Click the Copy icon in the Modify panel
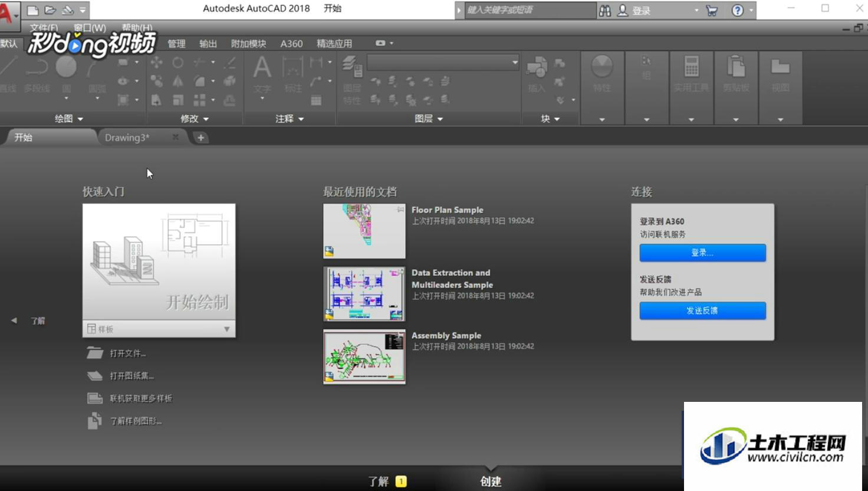 pyautogui.click(x=156, y=81)
